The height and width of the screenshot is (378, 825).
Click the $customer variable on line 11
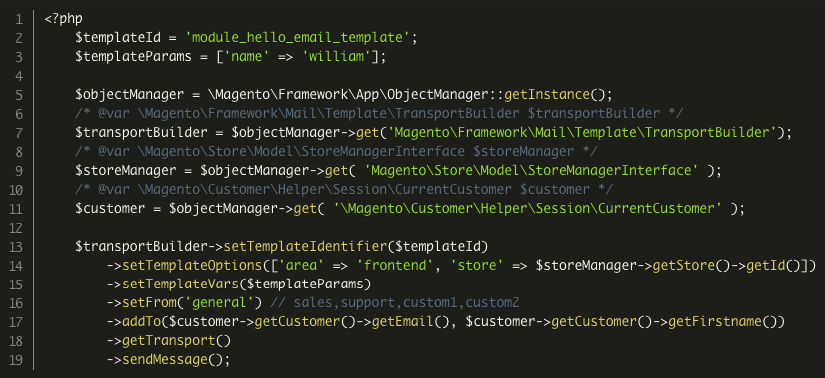coord(110,208)
